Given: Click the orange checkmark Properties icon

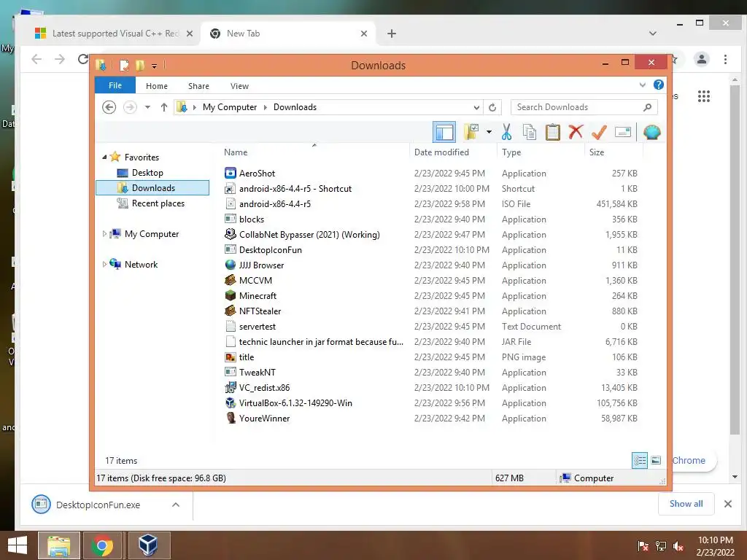Looking at the screenshot, I should (599, 132).
